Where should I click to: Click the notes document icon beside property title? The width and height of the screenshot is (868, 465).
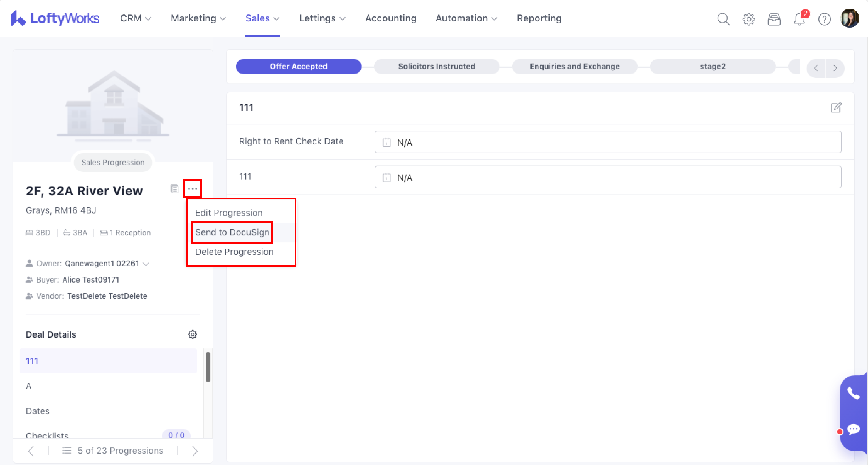(174, 189)
